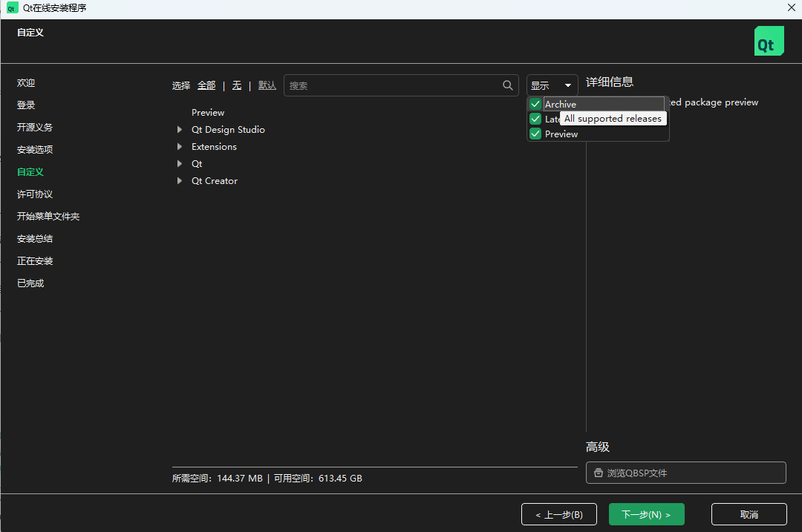Click 默认 to restore default selection
Image resolution: width=802 pixels, height=532 pixels.
267,85
